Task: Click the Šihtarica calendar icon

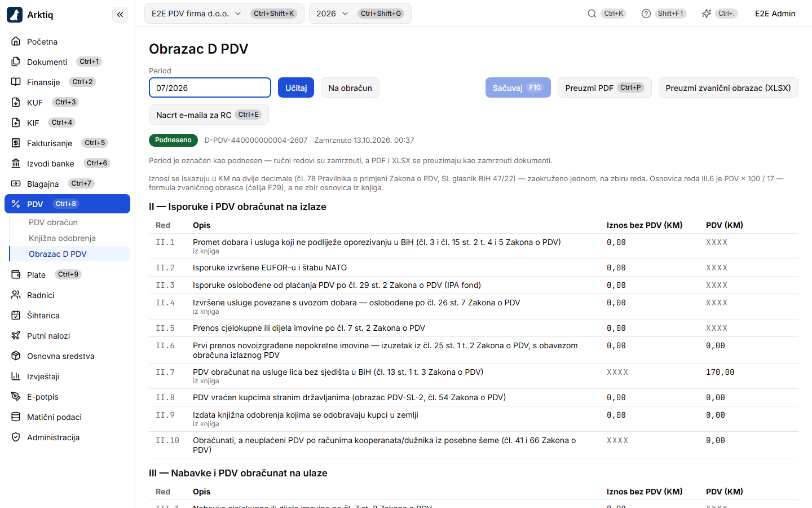Action: (x=16, y=316)
